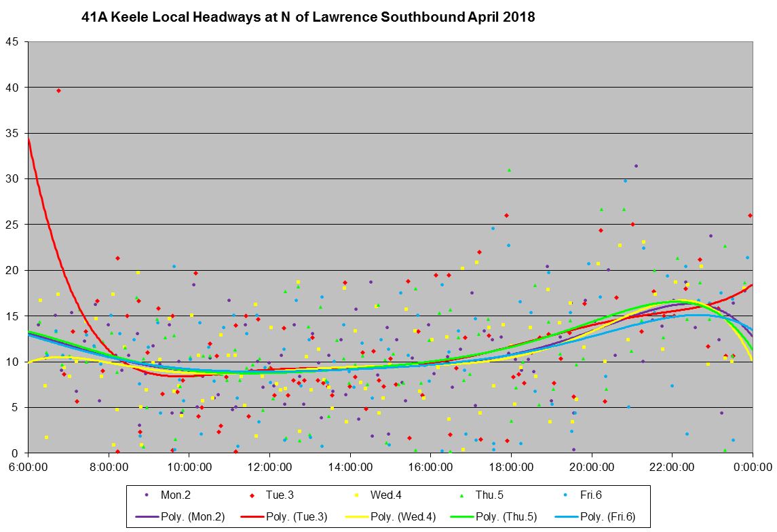Click the 0:00:00 x-axis label at right end
Screen dimensions: 777x532
coord(752,467)
